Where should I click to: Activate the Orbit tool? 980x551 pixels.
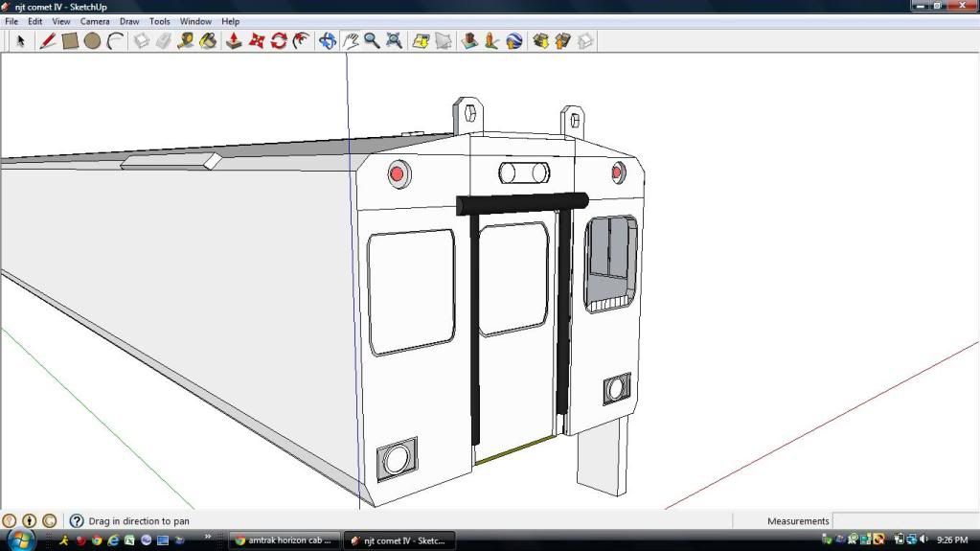(328, 41)
